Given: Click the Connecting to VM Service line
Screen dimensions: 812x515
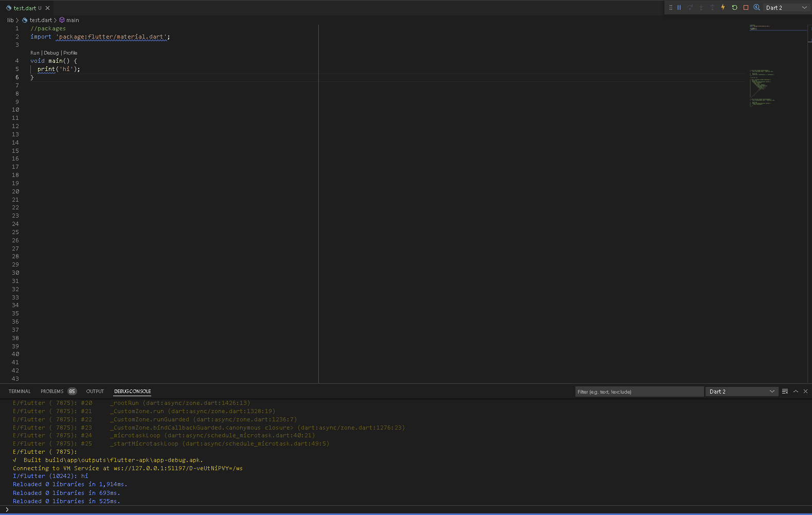Looking at the screenshot, I should click(x=128, y=468).
